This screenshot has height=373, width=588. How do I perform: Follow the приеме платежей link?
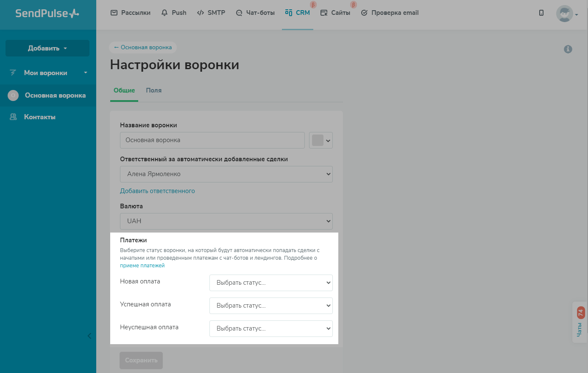pyautogui.click(x=142, y=266)
